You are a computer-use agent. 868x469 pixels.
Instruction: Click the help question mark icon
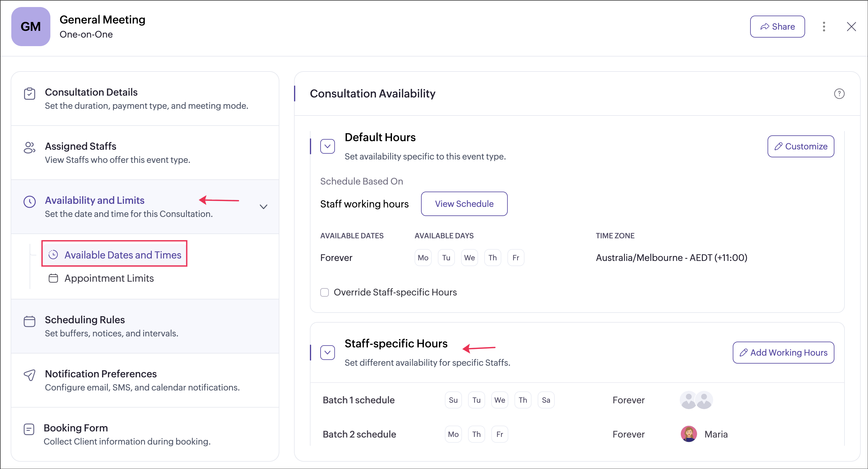point(839,93)
